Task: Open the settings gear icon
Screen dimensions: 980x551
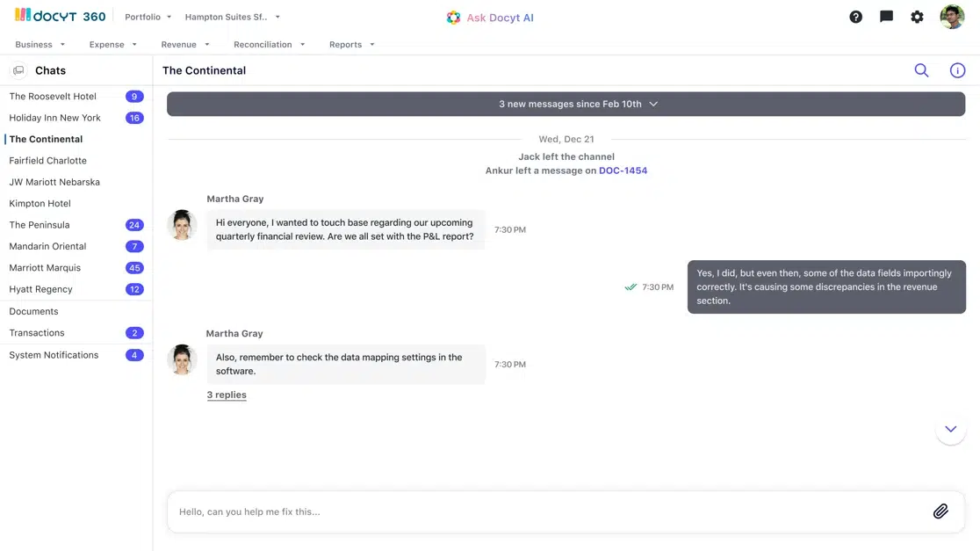Action: pyautogui.click(x=917, y=17)
